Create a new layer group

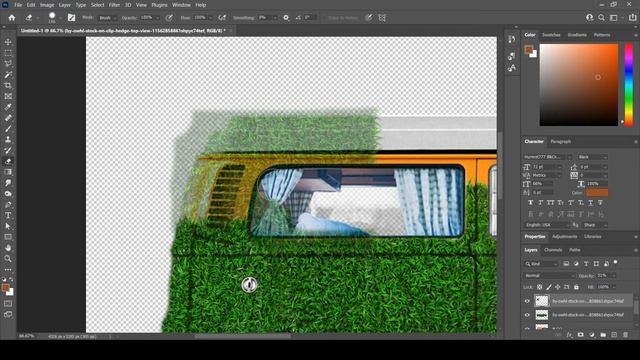tap(603, 335)
